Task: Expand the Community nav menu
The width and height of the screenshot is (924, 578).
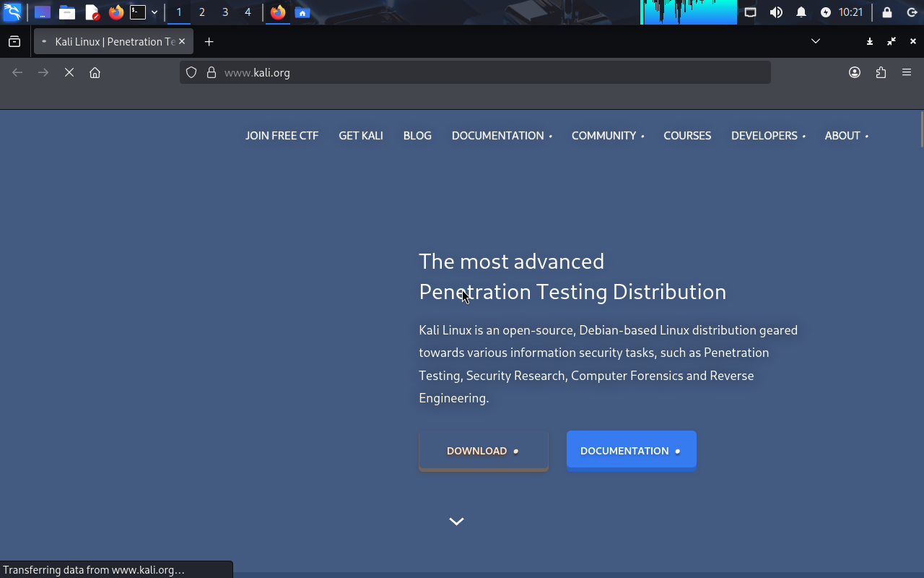Action: pyautogui.click(x=607, y=136)
